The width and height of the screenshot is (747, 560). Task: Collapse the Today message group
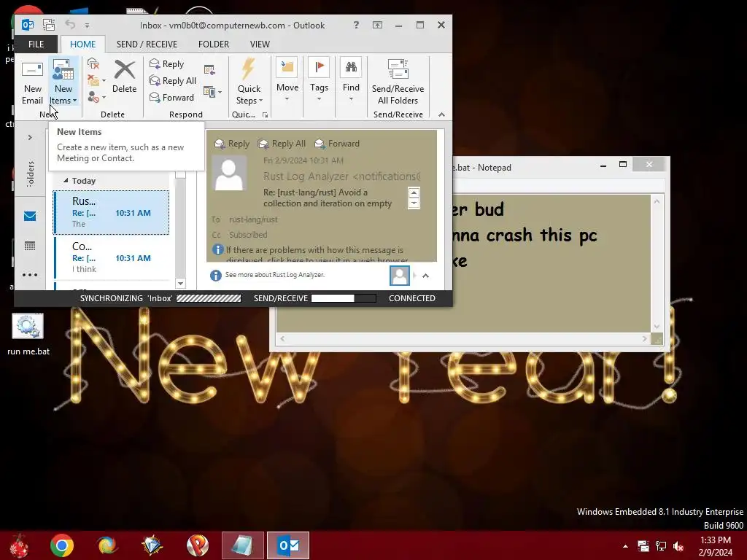point(66,181)
